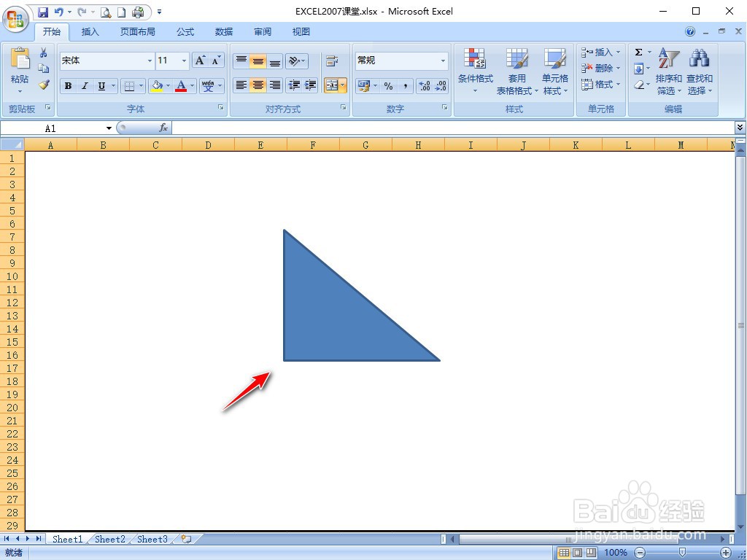Click zoom out minus button
Screen dimensions: 747x560
coord(640,553)
